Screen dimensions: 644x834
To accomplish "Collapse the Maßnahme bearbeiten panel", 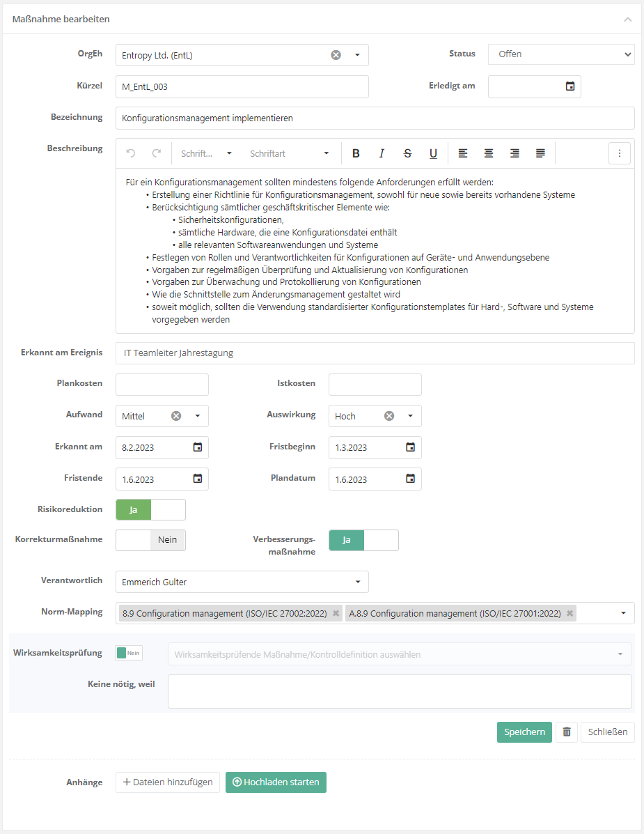I will (627, 20).
